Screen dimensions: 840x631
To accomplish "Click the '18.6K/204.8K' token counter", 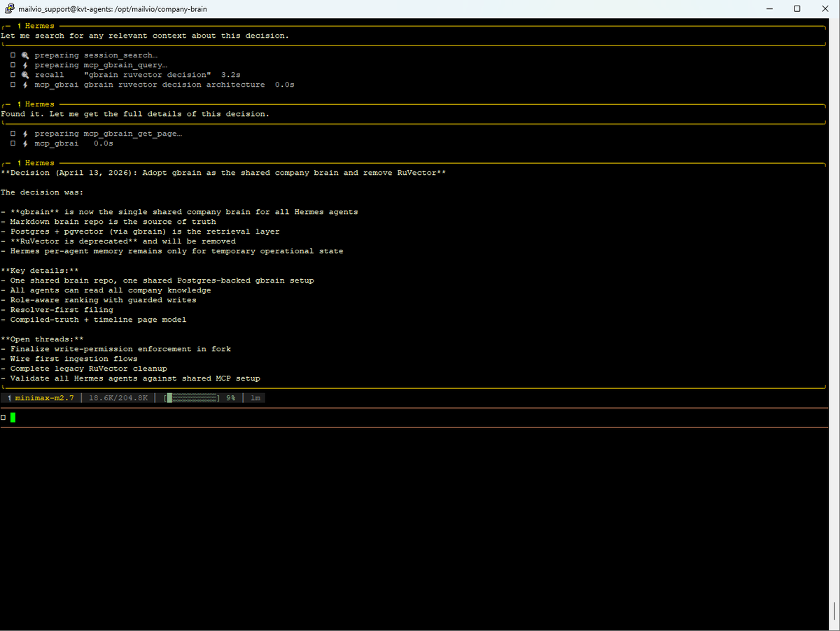I will 118,398.
